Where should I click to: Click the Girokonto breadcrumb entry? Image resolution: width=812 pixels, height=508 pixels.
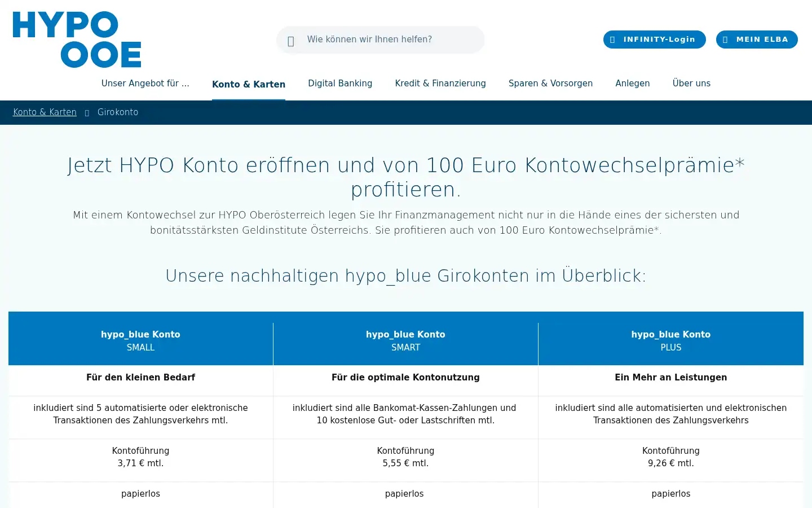118,112
